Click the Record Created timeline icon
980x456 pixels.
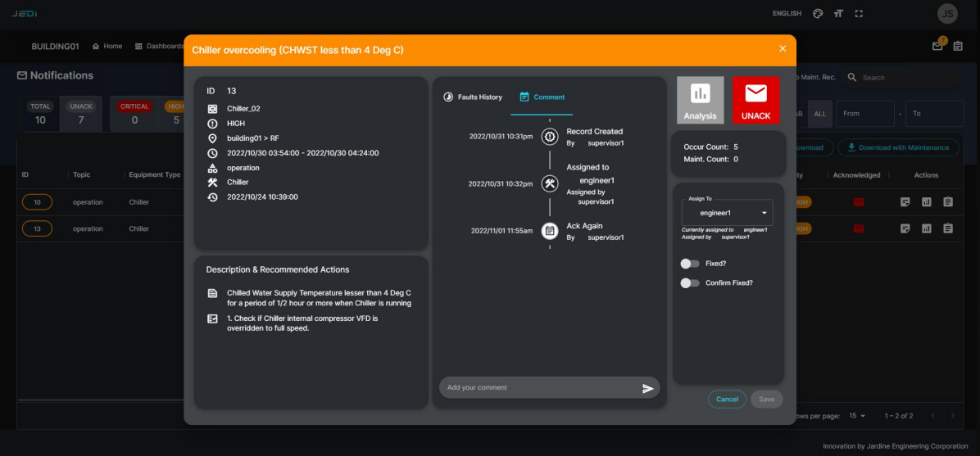click(x=549, y=136)
